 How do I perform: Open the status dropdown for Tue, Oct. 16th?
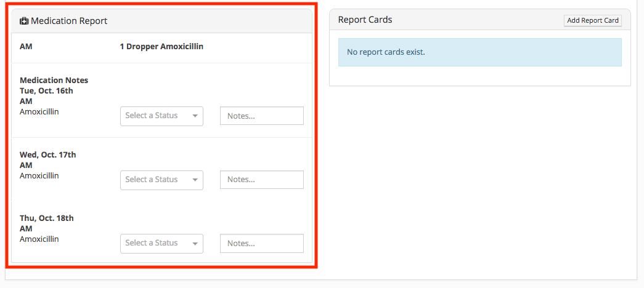[161, 116]
